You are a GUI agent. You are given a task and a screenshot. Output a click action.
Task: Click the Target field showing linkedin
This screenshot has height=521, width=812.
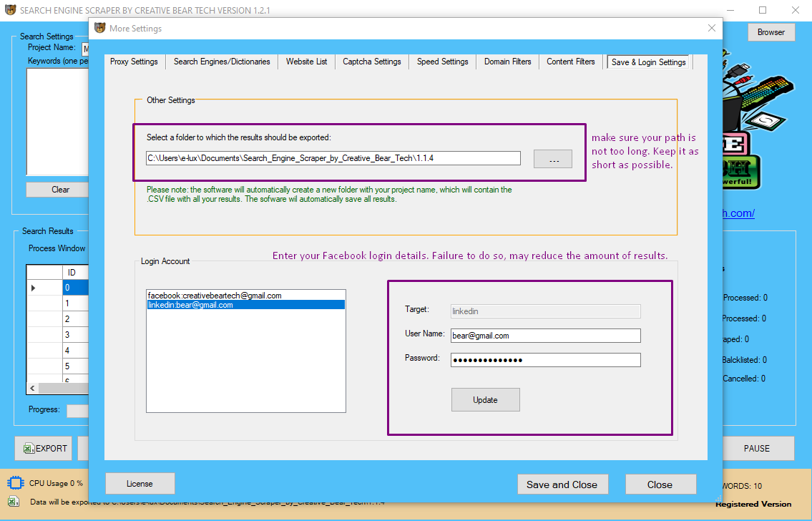point(546,311)
